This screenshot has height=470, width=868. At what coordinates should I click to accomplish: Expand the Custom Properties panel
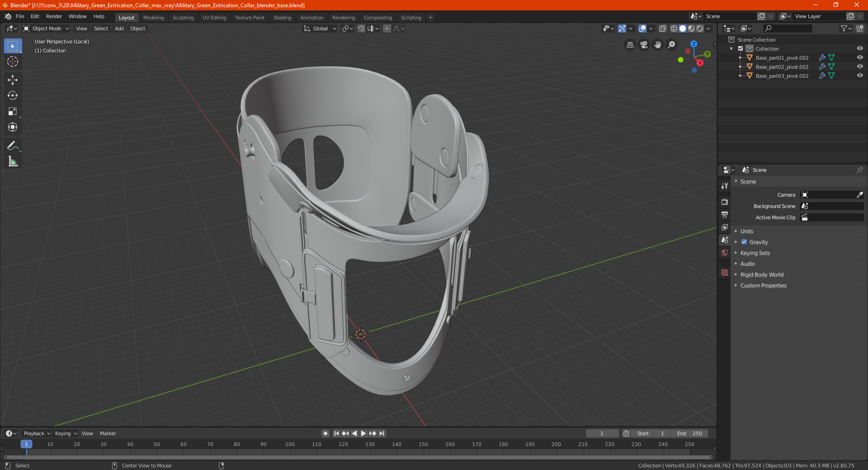coord(763,285)
